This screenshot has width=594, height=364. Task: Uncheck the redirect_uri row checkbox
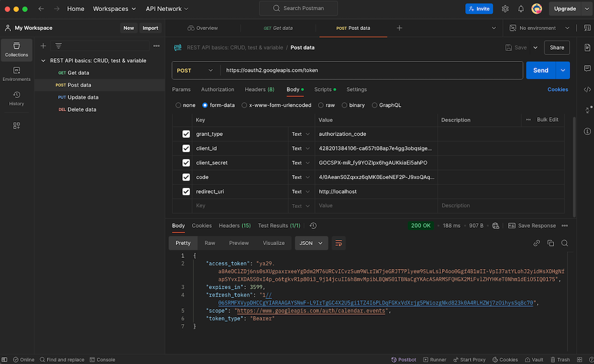pyautogui.click(x=186, y=191)
